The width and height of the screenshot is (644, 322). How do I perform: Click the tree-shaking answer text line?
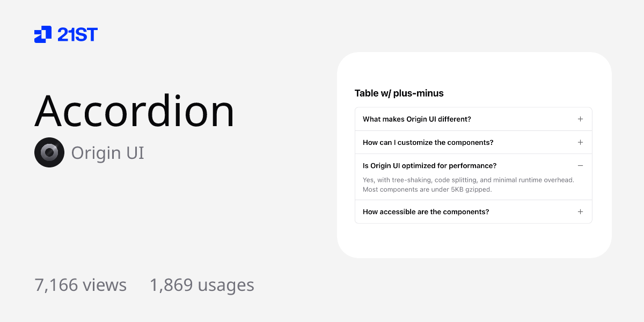(469, 180)
